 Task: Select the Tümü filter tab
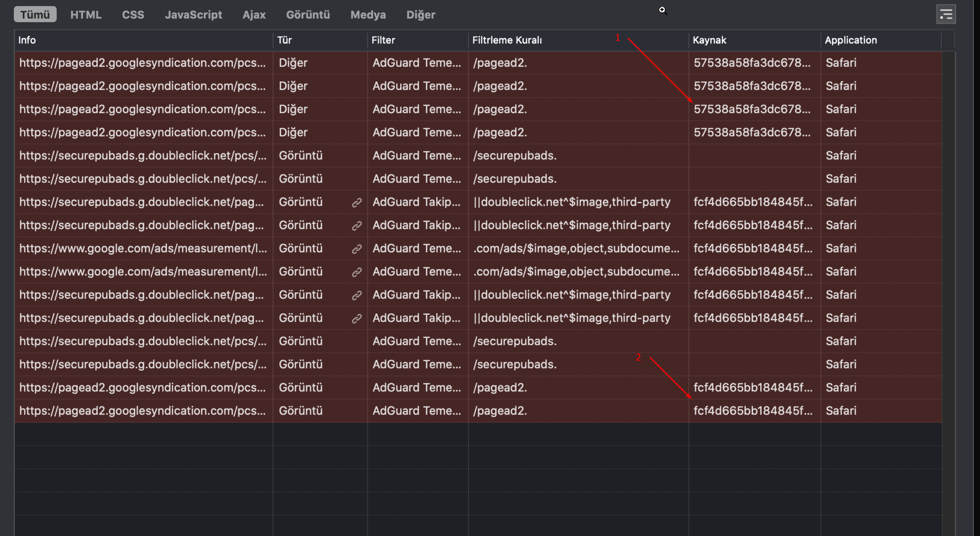35,15
